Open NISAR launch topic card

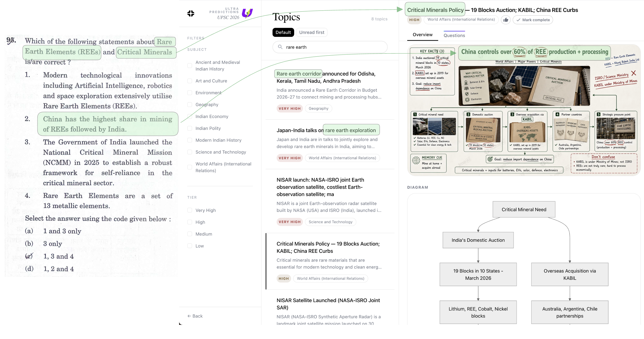[x=330, y=201]
